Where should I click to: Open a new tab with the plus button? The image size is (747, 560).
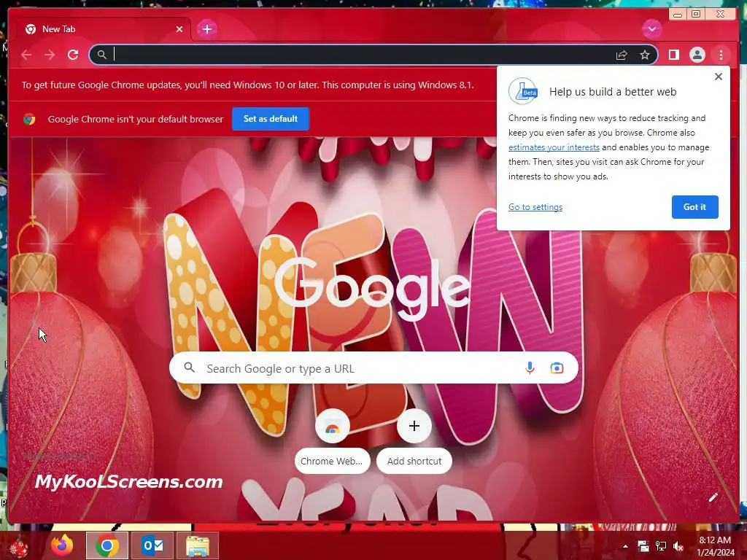tap(206, 29)
